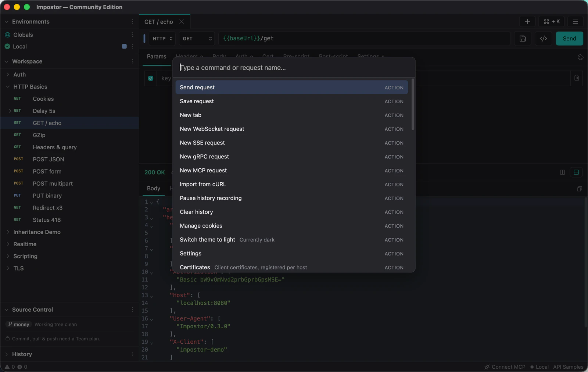Click the green Send button

coord(569,39)
